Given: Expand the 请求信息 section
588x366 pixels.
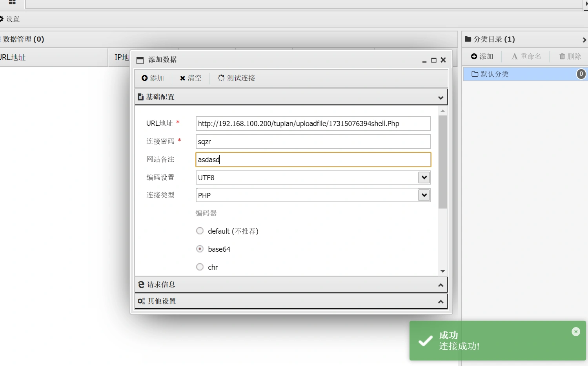Looking at the screenshot, I should click(441, 285).
